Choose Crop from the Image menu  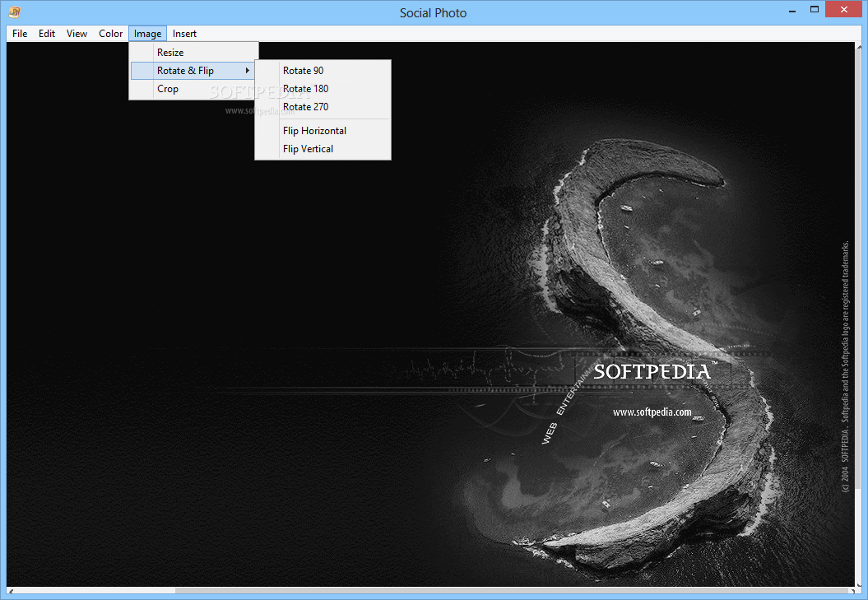point(193,89)
